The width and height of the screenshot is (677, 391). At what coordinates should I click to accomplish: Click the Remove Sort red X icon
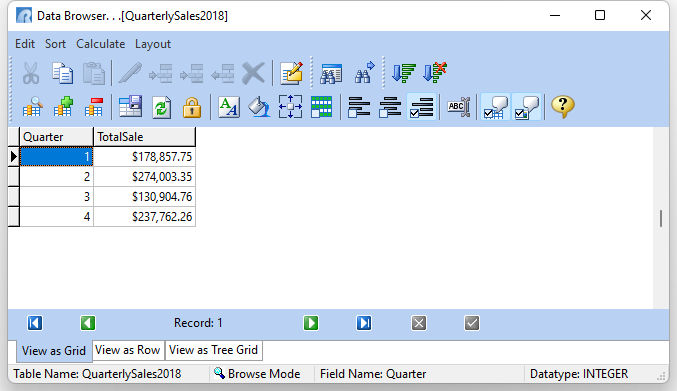click(435, 73)
